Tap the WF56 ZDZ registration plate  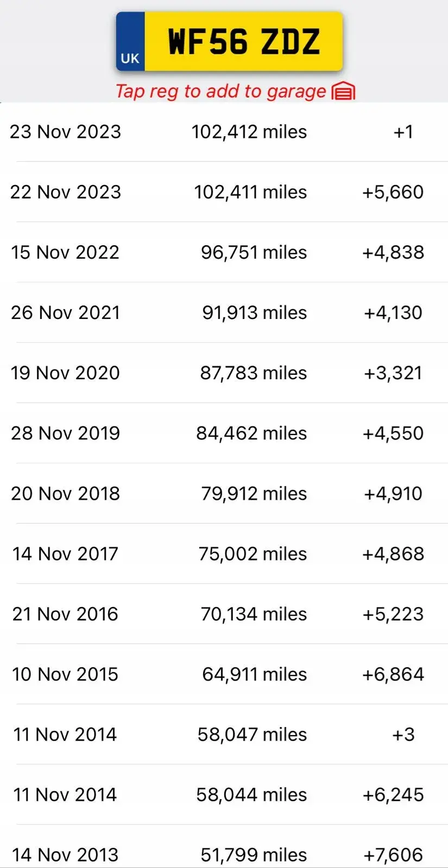[x=229, y=42]
